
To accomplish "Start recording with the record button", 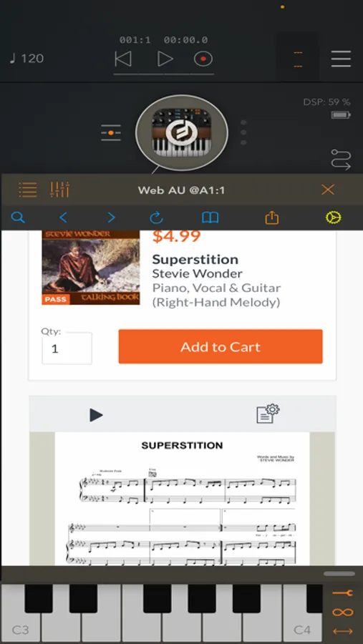I will tap(203, 59).
